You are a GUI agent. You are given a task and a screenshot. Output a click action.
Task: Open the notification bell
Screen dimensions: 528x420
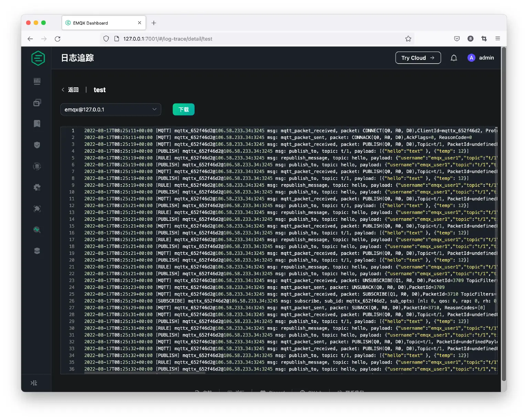[x=454, y=58]
